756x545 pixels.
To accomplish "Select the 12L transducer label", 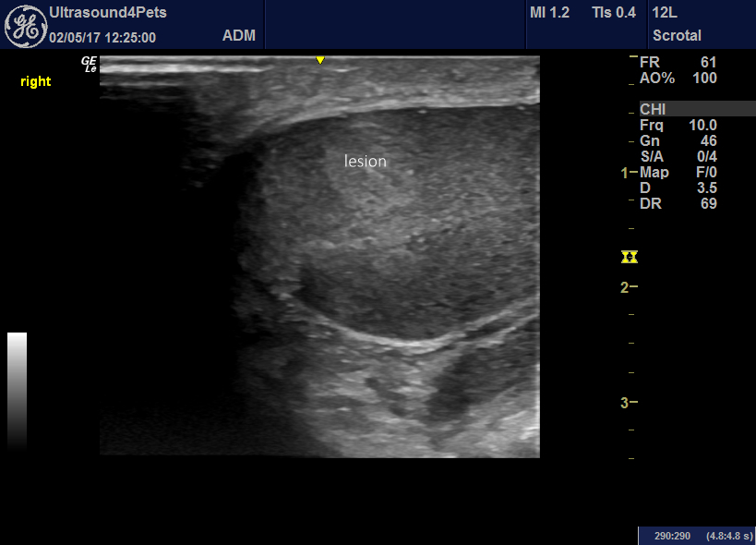I will click(x=664, y=13).
